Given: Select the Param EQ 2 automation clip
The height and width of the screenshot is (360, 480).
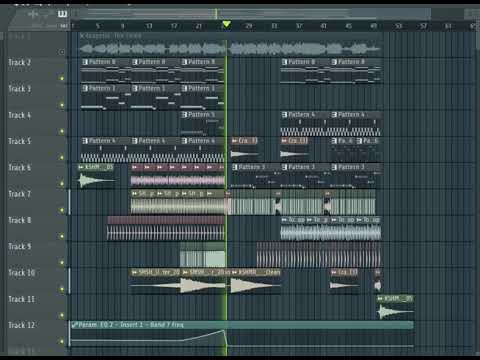Looking at the screenshot, I should 242,334.
